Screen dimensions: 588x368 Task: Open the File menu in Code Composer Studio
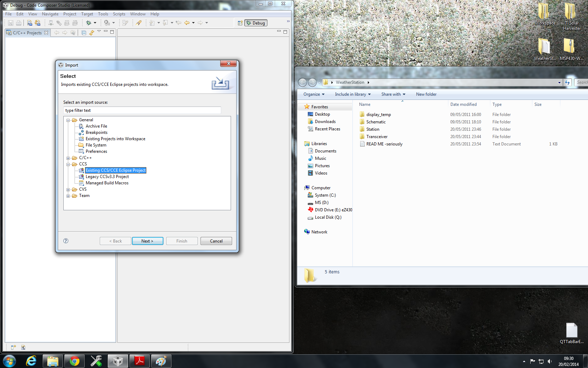click(x=8, y=14)
